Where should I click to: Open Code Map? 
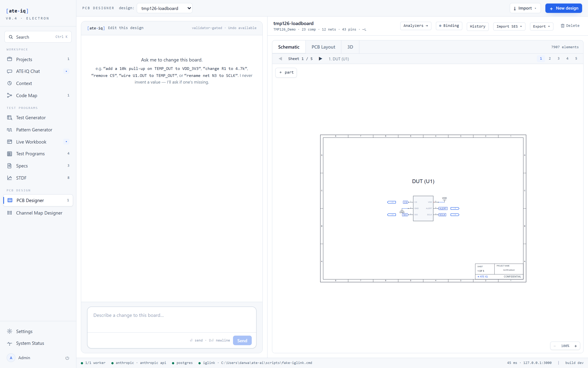pos(38,95)
